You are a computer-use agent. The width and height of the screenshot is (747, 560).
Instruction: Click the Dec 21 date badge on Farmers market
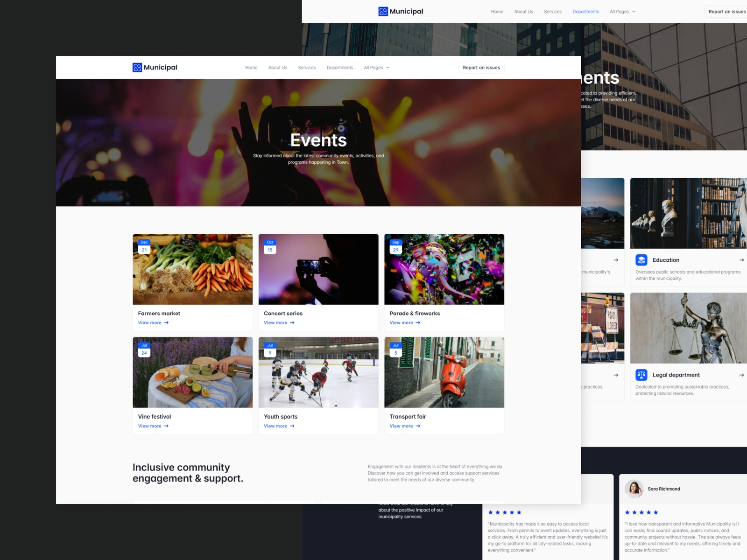click(x=144, y=246)
